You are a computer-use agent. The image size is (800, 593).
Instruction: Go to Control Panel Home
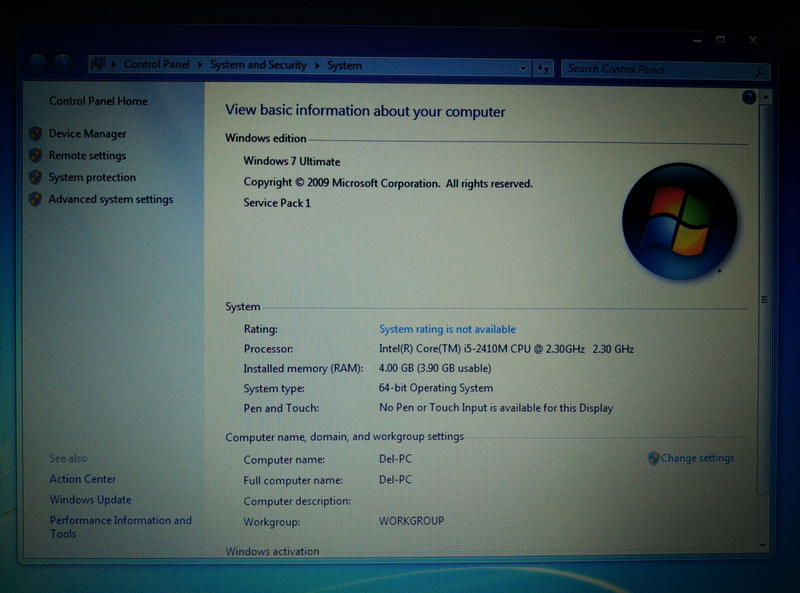click(98, 101)
